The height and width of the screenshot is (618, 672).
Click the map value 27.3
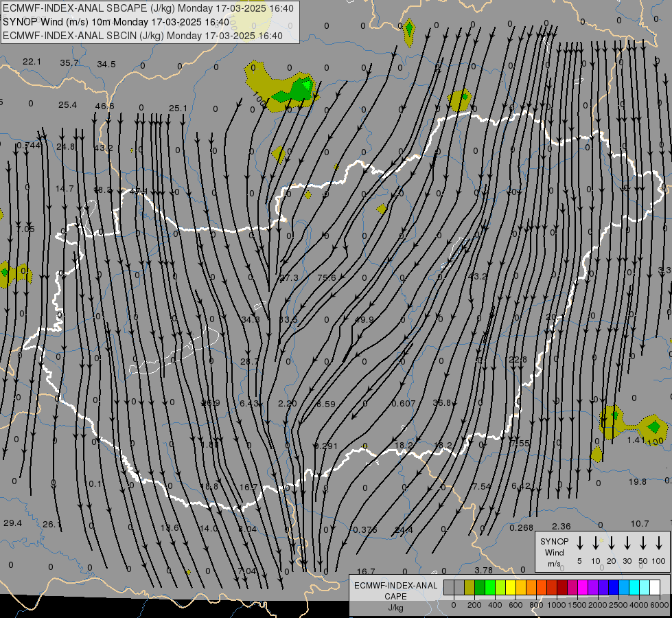pos(289,278)
